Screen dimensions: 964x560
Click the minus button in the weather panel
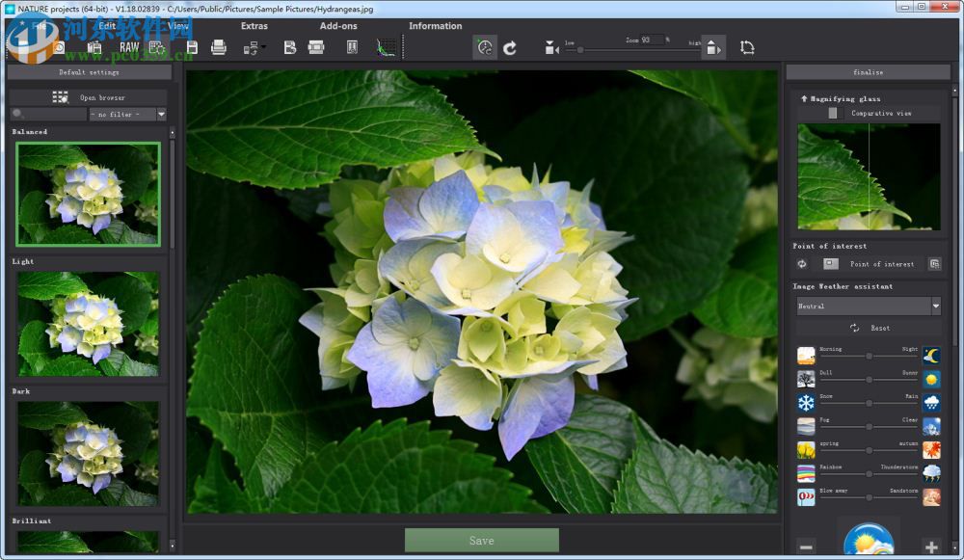(806, 547)
